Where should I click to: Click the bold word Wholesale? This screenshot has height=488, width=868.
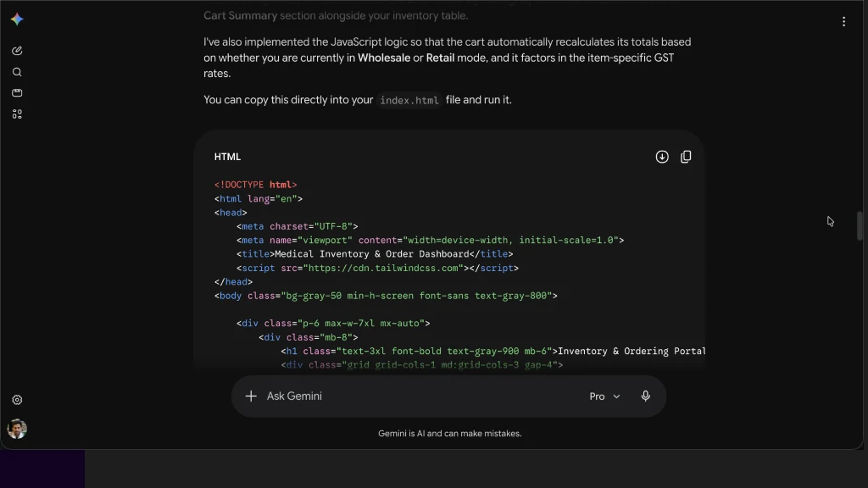point(384,58)
